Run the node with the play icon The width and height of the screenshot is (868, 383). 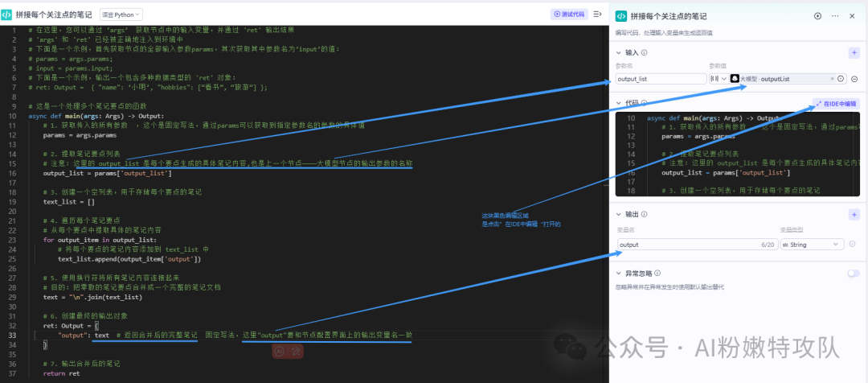(817, 16)
